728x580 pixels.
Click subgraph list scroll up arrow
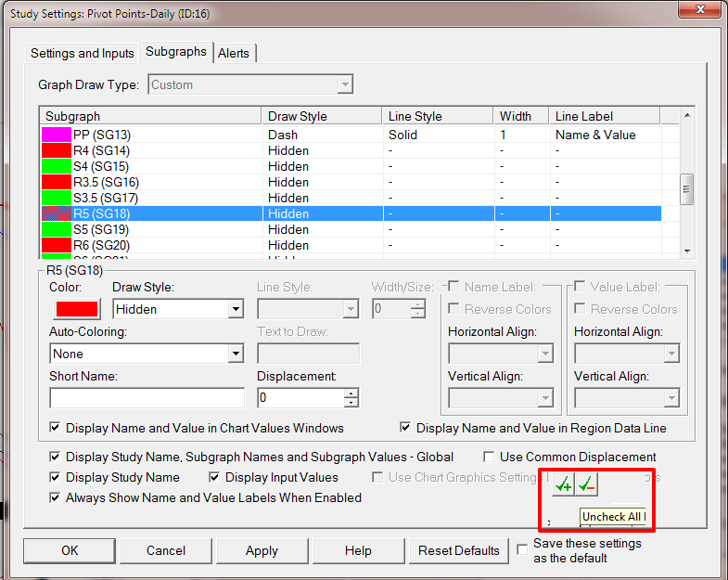coord(687,115)
